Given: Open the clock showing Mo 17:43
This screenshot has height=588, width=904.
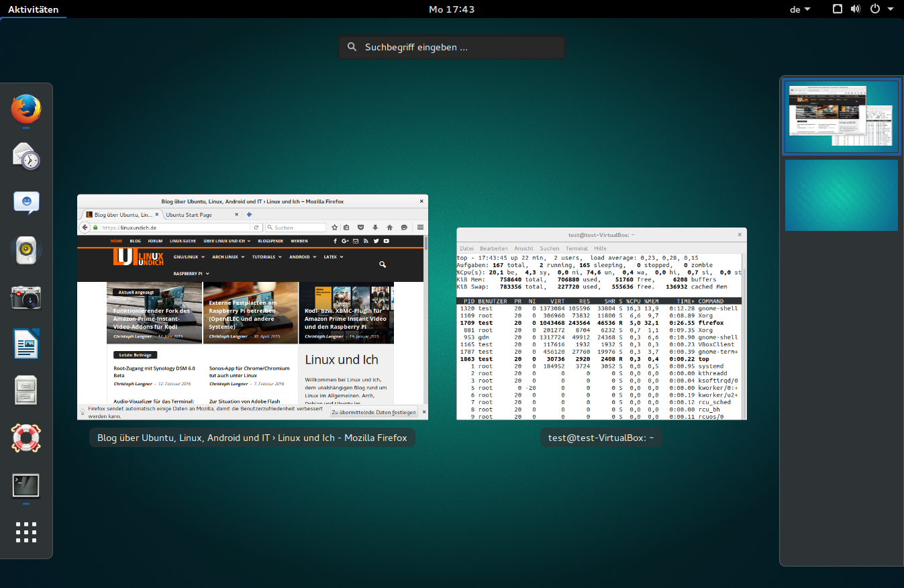Looking at the screenshot, I should coord(452,9).
